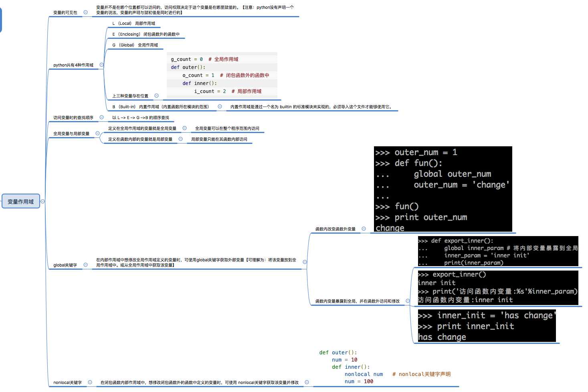Click the text 全局变量可以在整个程序范围内访问
Viewport: 588px width, 392px height.
[227, 129]
